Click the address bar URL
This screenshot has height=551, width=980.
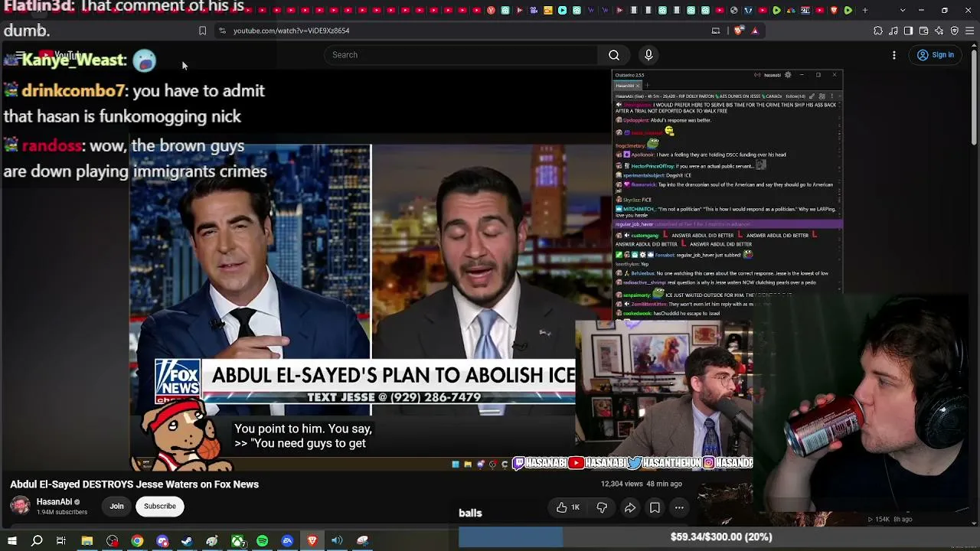click(291, 31)
